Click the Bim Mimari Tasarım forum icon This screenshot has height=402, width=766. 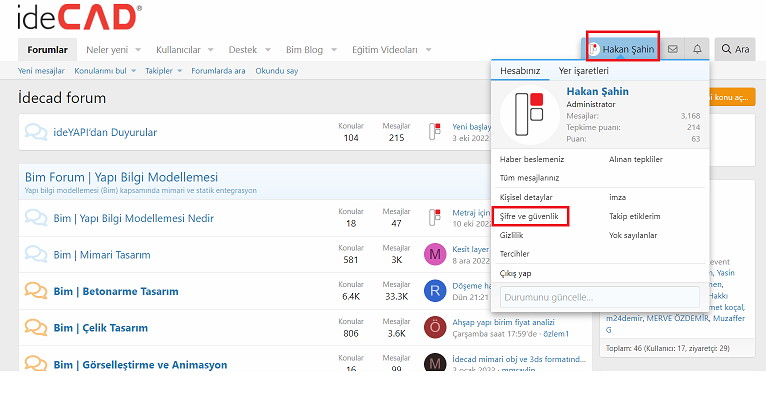[36, 254]
